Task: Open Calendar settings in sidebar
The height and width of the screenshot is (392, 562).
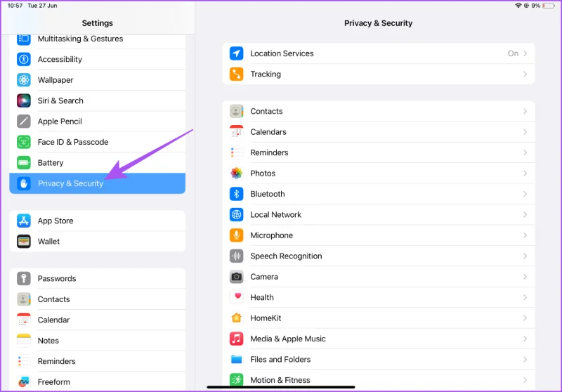Action: coord(97,320)
